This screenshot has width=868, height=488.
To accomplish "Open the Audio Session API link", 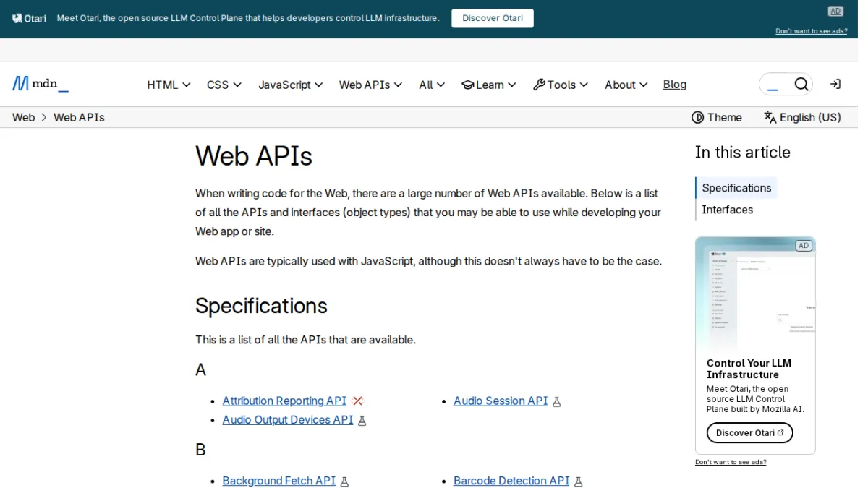I will click(x=501, y=401).
